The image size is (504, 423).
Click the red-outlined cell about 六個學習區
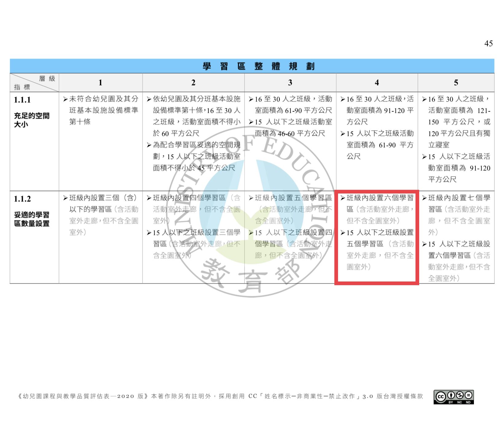(x=377, y=237)
